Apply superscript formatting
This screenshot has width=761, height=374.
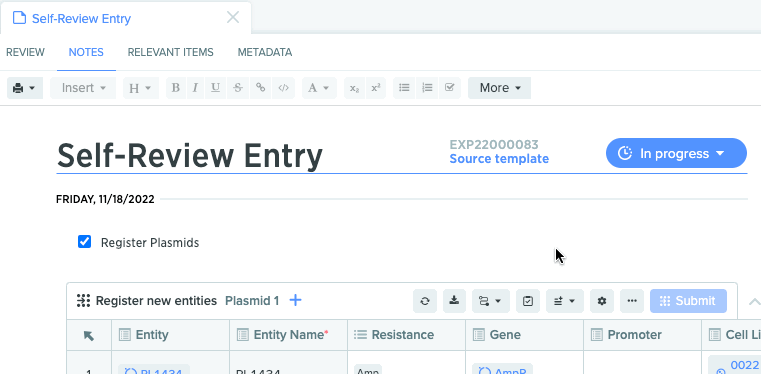tap(376, 88)
